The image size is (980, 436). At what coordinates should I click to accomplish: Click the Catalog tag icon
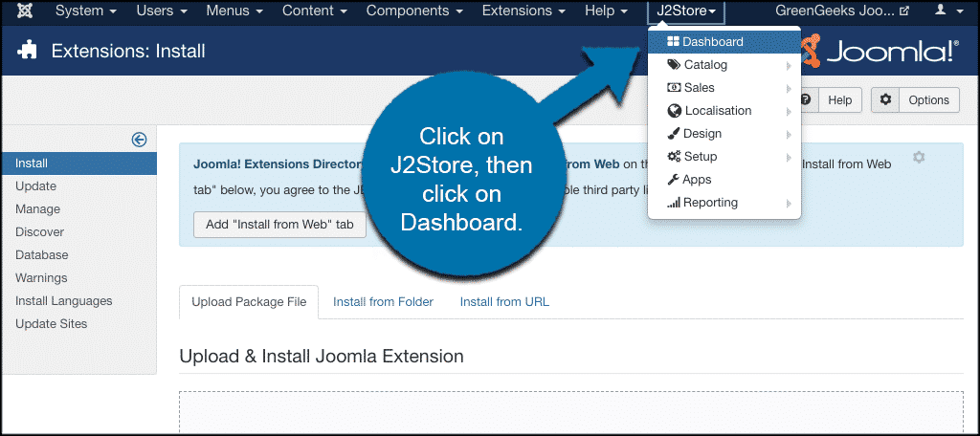674,65
